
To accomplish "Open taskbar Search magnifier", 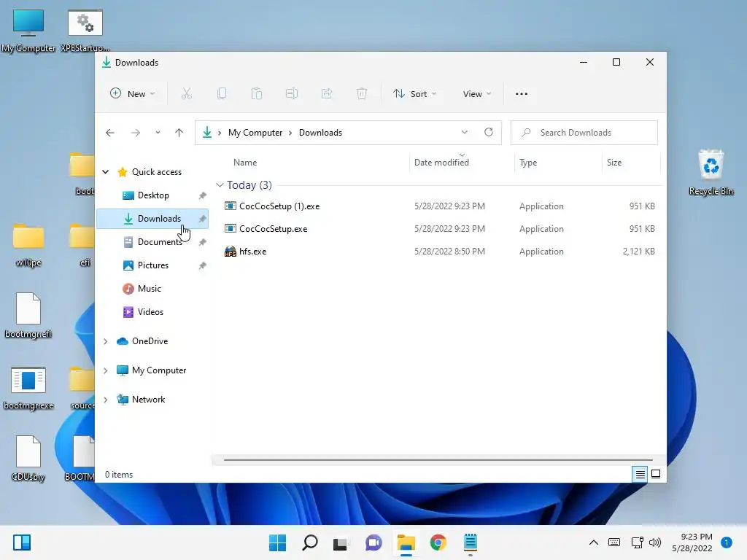I will coord(309,542).
